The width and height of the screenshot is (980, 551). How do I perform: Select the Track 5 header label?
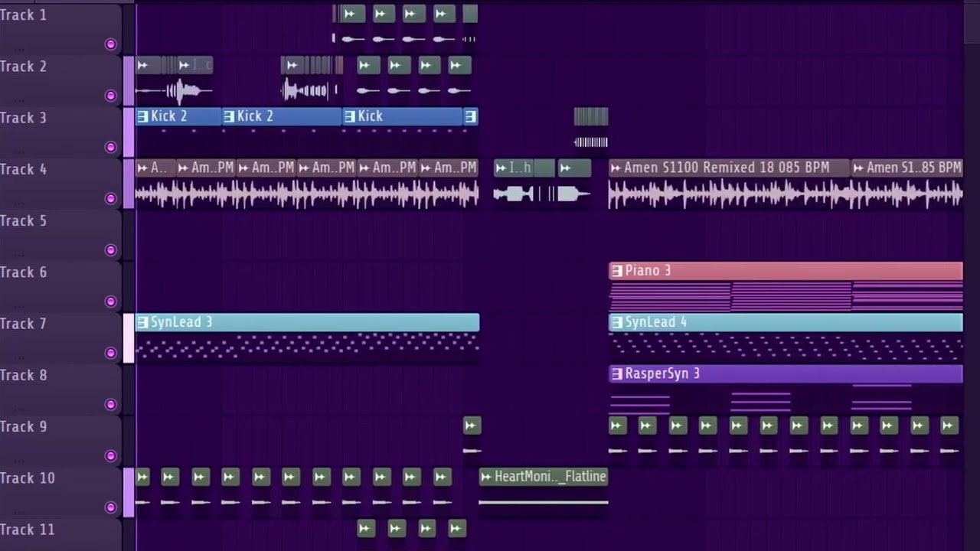pyautogui.click(x=23, y=220)
